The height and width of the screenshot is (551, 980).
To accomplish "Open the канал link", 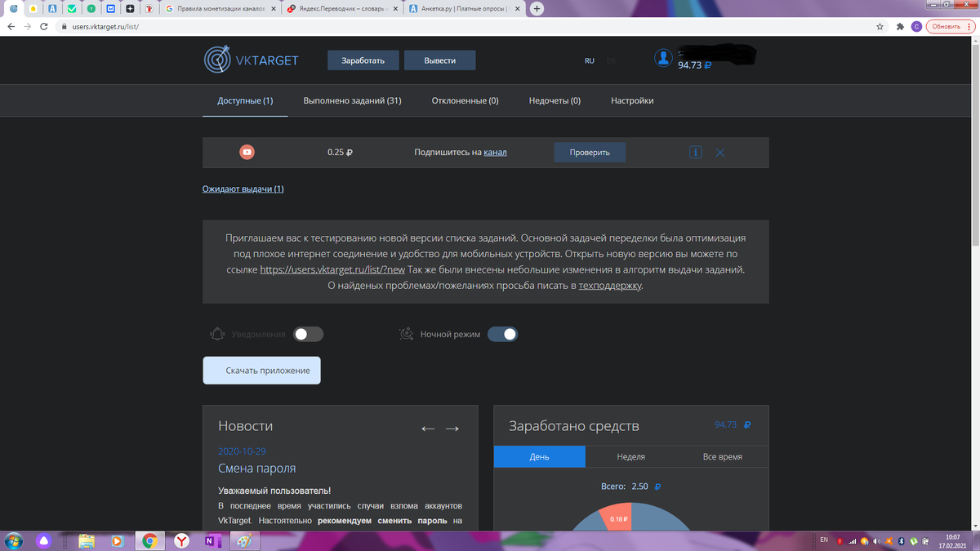I will (495, 152).
